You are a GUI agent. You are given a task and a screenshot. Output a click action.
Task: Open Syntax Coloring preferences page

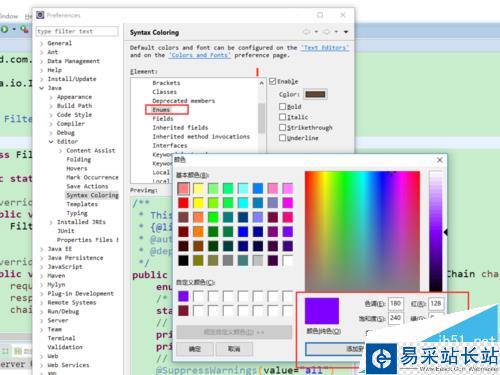click(92, 195)
